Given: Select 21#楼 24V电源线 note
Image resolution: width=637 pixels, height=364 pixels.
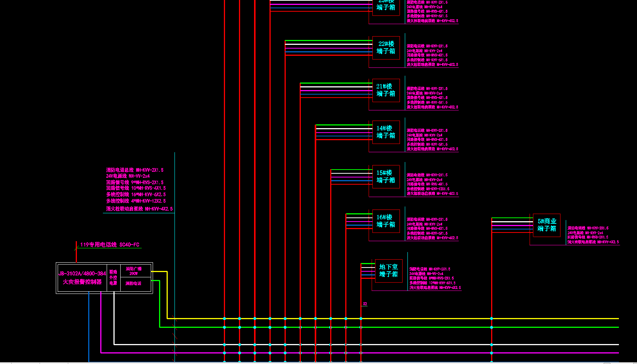Looking at the screenshot, I should 424,93.
